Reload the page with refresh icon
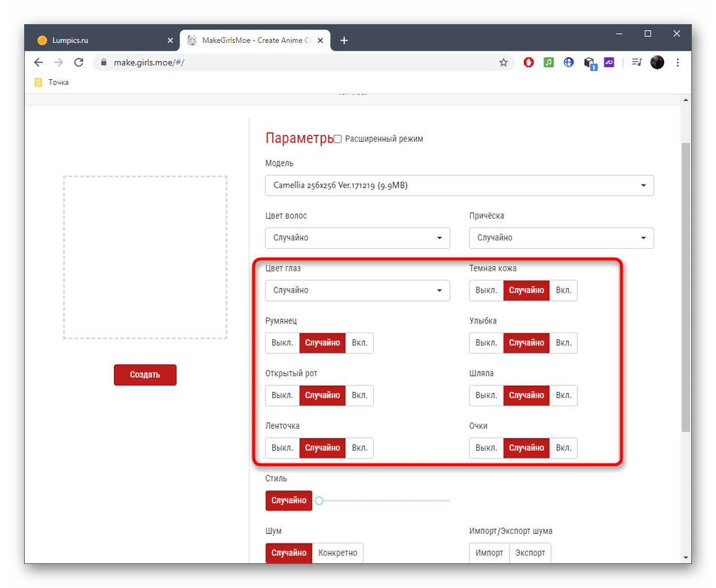Screen dimensions: 716x588 (x=78, y=63)
